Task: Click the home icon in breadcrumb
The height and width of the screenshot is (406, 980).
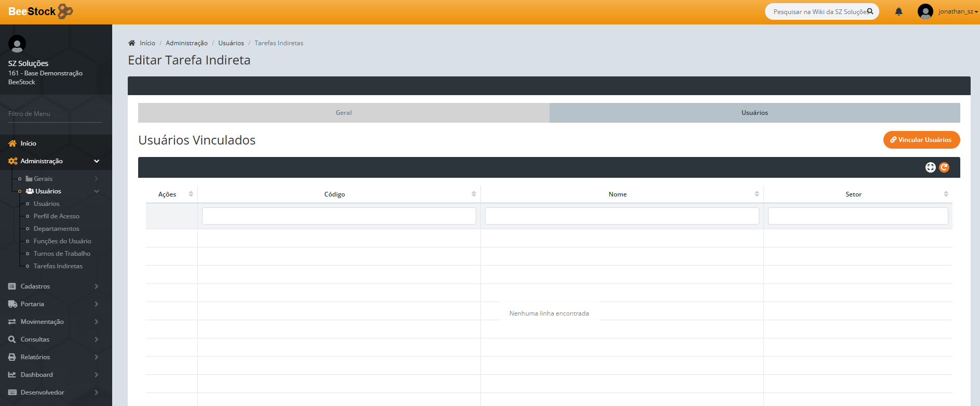Action: click(x=132, y=43)
